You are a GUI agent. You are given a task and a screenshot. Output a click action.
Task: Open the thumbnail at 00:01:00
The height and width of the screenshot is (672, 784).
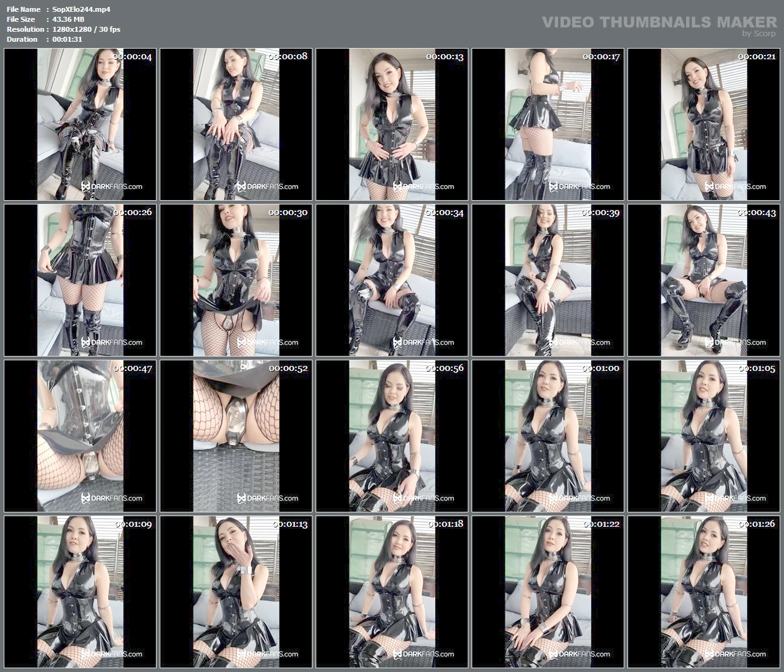pos(548,436)
